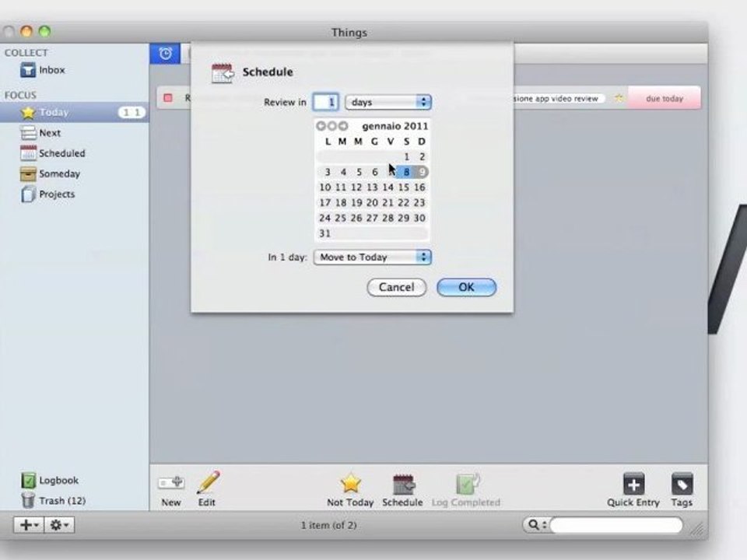Viewport: 747px width, 560px height.
Task: Click the search input field
Action: (616, 525)
